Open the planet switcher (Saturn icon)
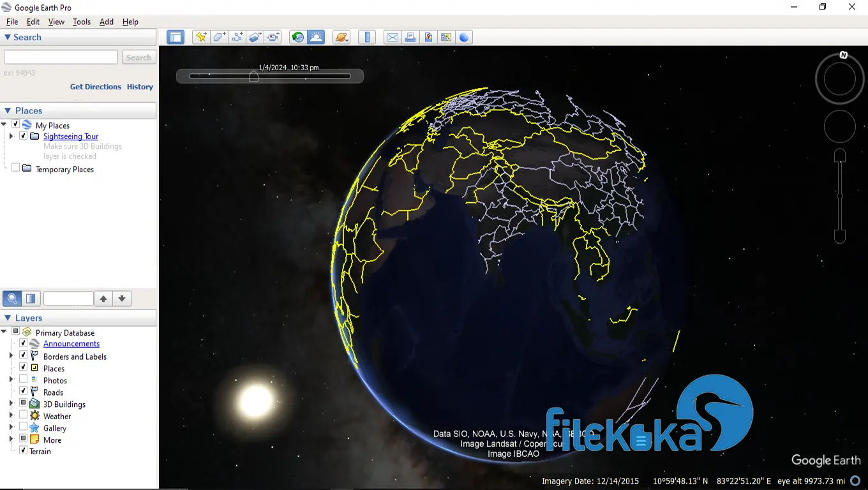Screen dimensions: 868x490 point(341,37)
